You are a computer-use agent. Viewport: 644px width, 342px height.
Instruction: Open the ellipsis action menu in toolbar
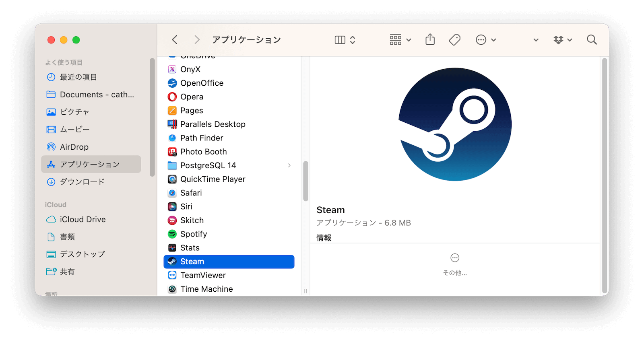click(x=486, y=40)
